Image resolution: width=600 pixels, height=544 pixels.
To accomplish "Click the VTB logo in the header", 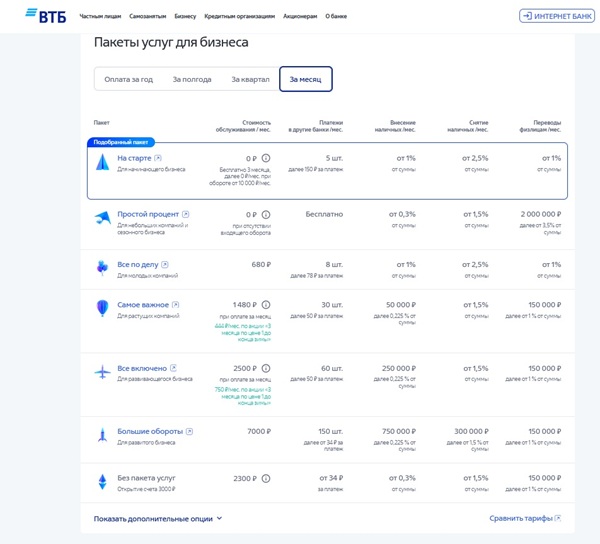I will (x=47, y=16).
